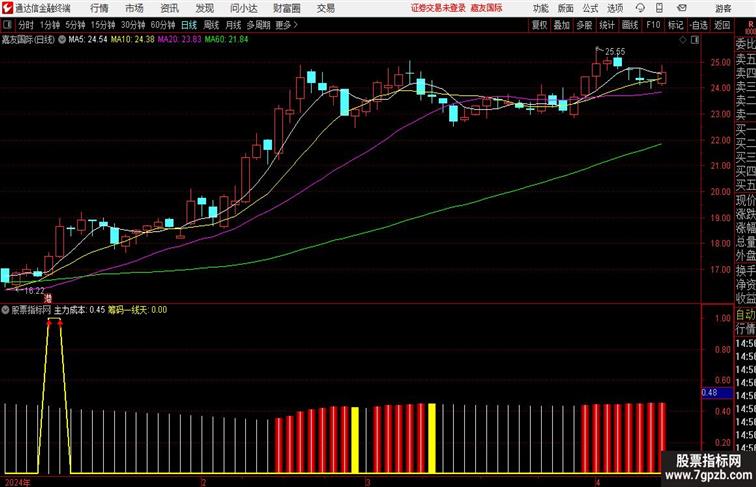
Task: Open the 功能 menu
Action: click(x=541, y=8)
